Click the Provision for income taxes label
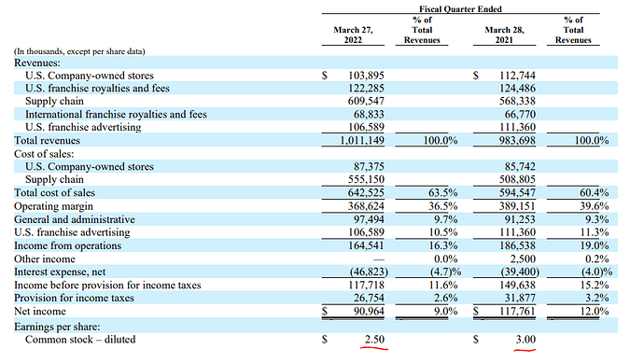The height and width of the screenshot is (363, 644). [x=74, y=298]
